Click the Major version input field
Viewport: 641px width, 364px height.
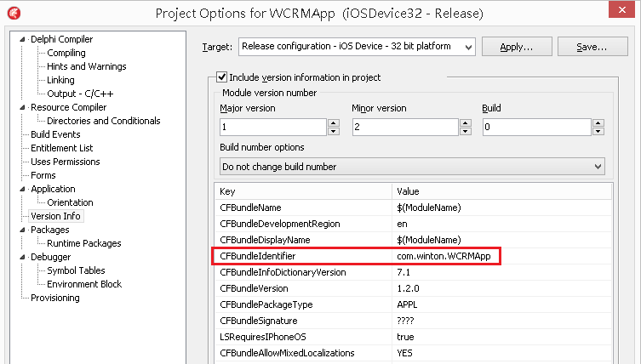point(272,127)
